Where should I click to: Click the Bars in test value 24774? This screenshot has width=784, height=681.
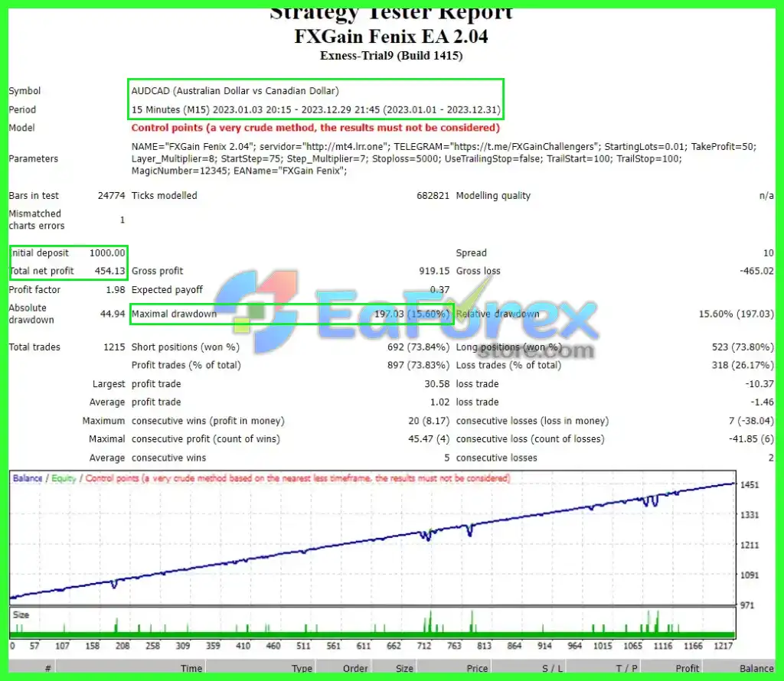tap(111, 196)
